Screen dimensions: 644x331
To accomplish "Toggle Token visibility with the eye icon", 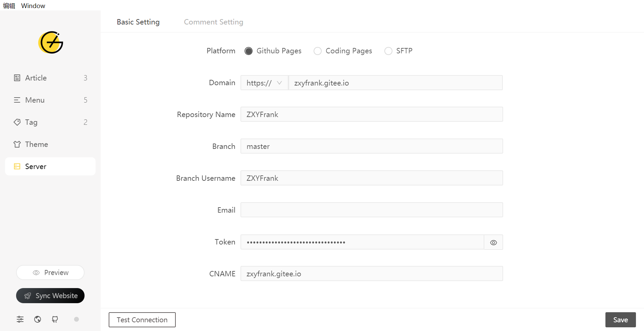I will pyautogui.click(x=493, y=242).
